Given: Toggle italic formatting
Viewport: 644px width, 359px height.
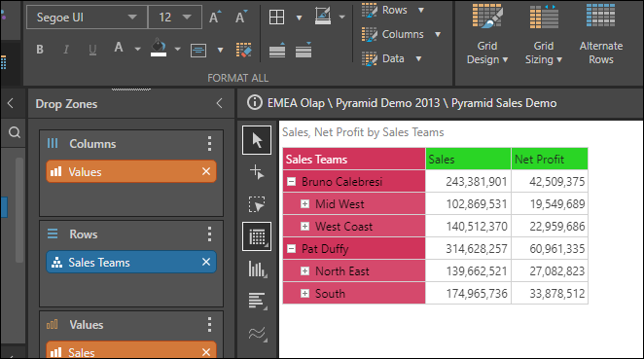Looking at the screenshot, I should (x=66, y=50).
